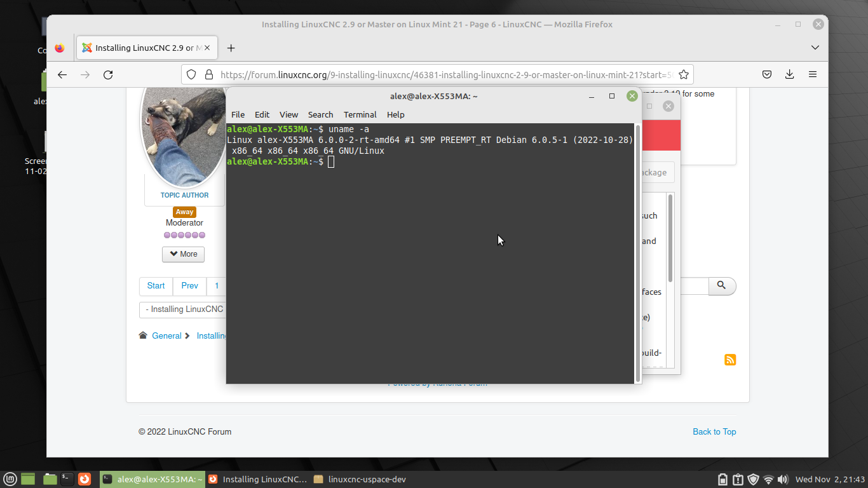This screenshot has height=488, width=868.
Task: Open the Firefox hamburger menu
Action: (813, 74)
